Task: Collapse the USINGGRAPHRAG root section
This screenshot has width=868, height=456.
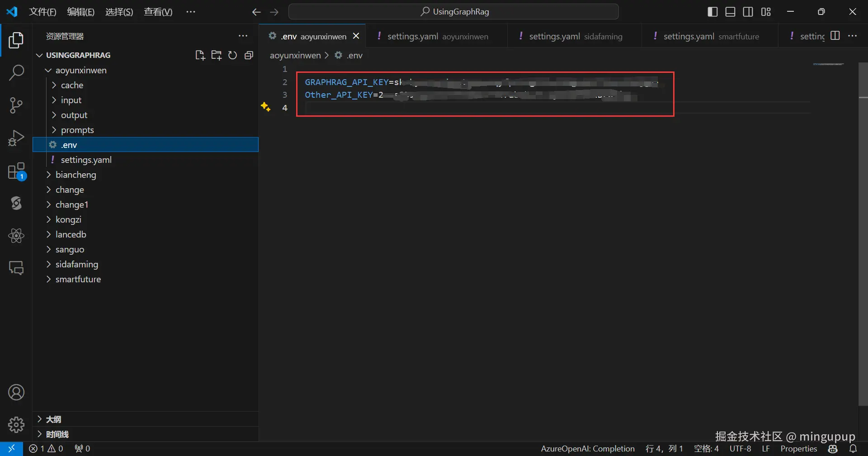Action: pyautogui.click(x=39, y=55)
